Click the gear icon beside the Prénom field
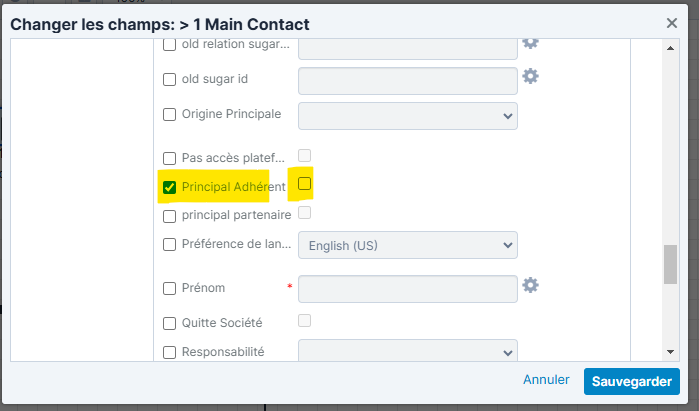 click(x=530, y=286)
